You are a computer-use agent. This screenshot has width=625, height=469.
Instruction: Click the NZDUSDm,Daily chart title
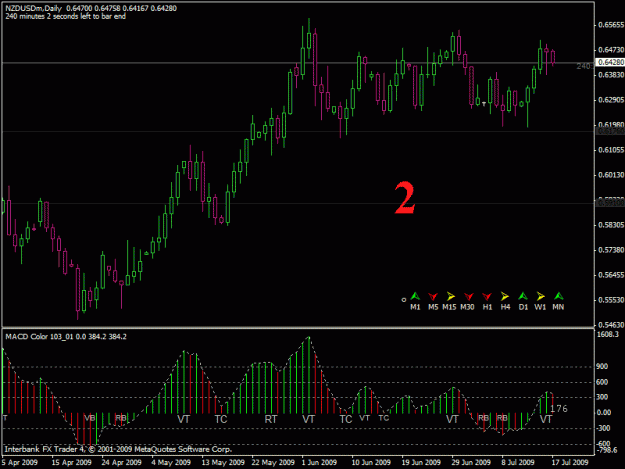[x=33, y=8]
